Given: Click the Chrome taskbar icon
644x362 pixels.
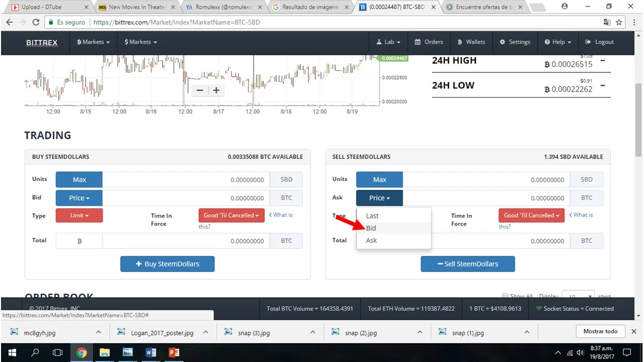Looking at the screenshot, I should [x=82, y=352].
